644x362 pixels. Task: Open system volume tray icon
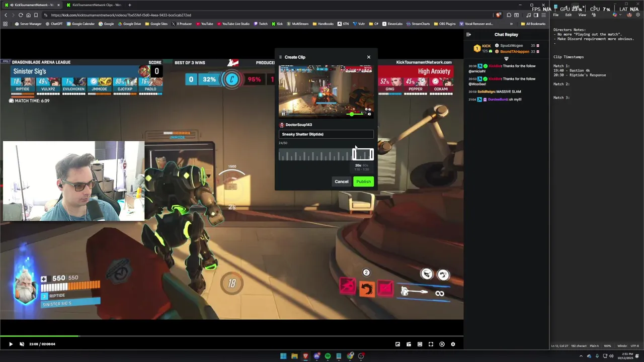coord(612,356)
